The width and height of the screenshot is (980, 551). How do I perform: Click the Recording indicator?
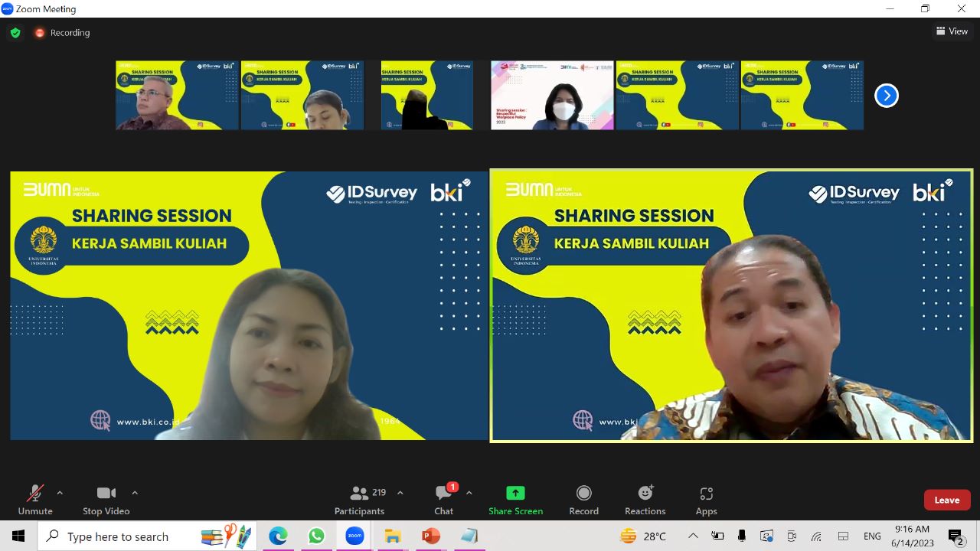(x=62, y=33)
